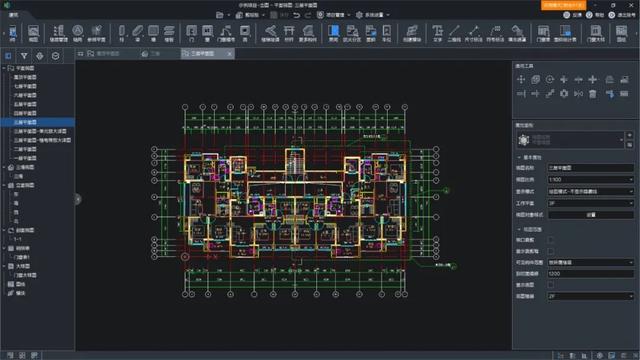Tick the checkbox above the 2F dropdown

[551, 284]
